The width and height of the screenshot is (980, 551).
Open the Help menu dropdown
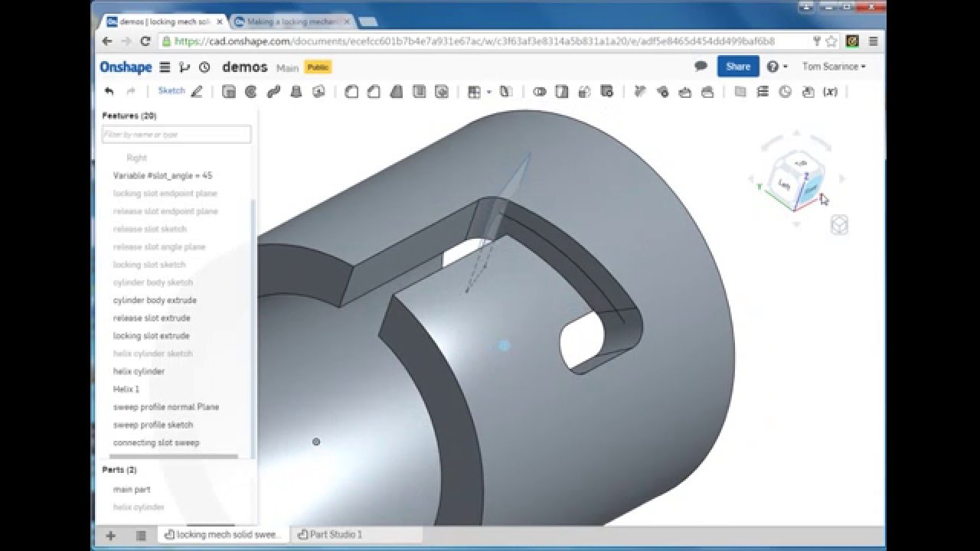pos(777,67)
